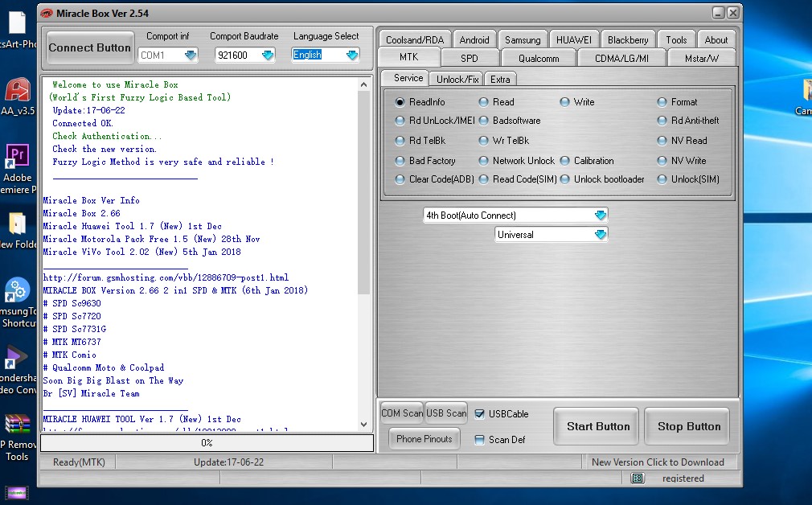This screenshot has width=812, height=505.
Task: Click the Start Button
Action: point(597,426)
